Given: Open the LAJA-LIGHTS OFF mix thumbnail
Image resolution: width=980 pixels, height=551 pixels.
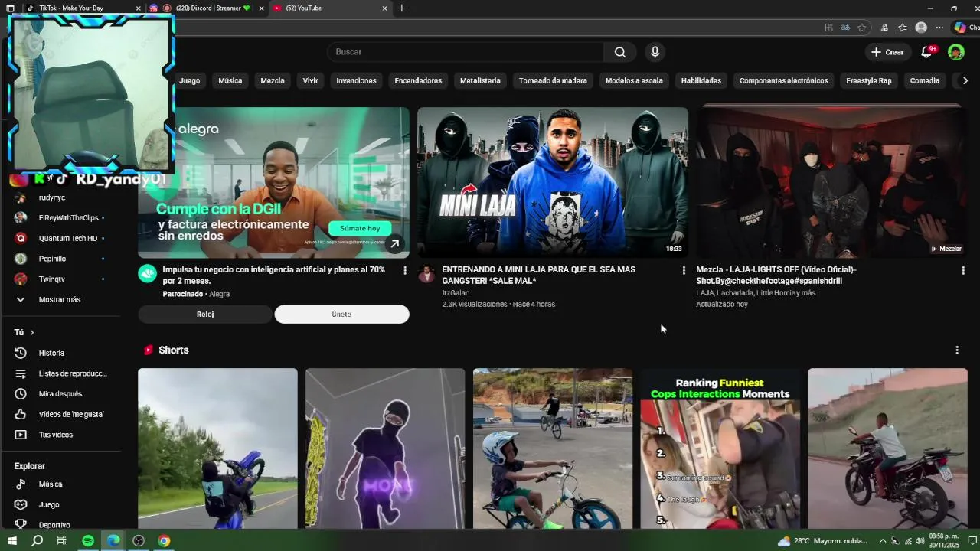Looking at the screenshot, I should point(831,182).
